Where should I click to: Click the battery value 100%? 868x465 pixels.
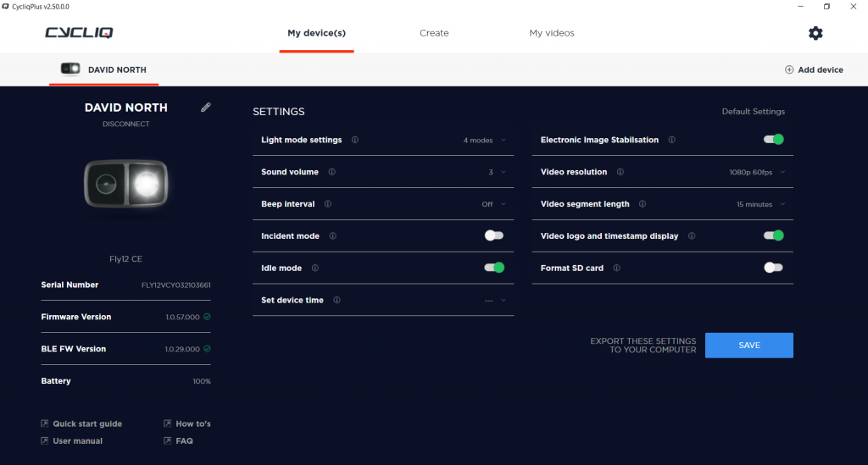point(202,381)
